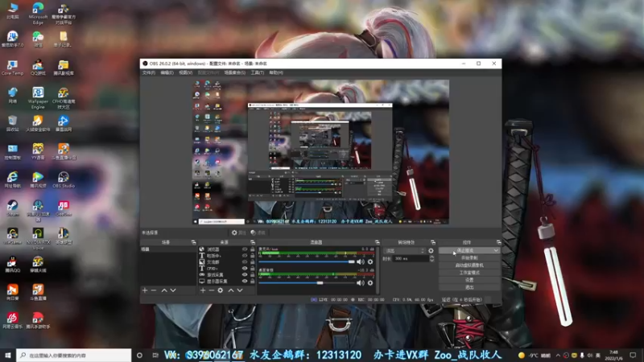
Task: Open the Mic/Aux audio settings gear
Action: coord(370,261)
